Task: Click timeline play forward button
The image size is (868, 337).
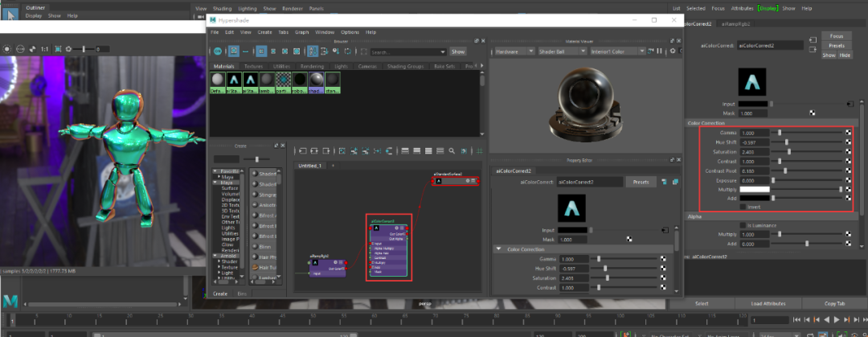Action: point(837,320)
